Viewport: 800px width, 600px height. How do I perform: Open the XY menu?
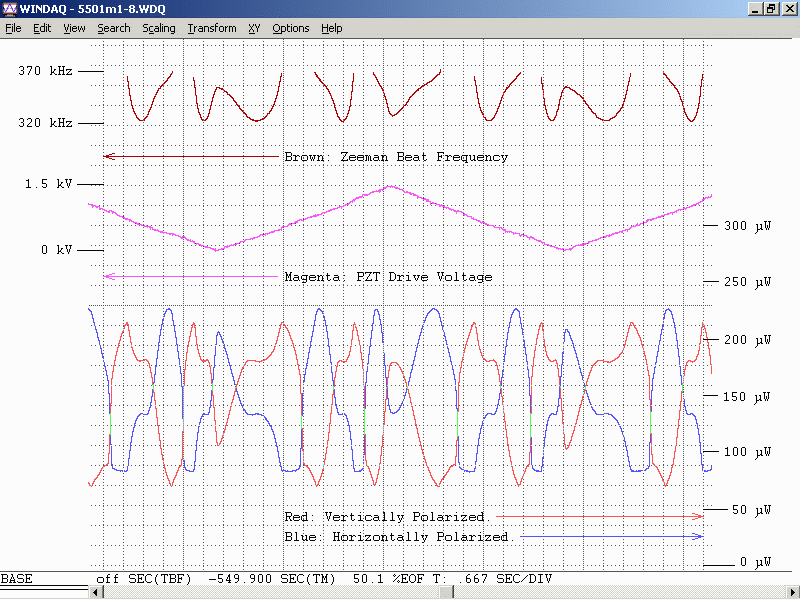(x=255, y=28)
